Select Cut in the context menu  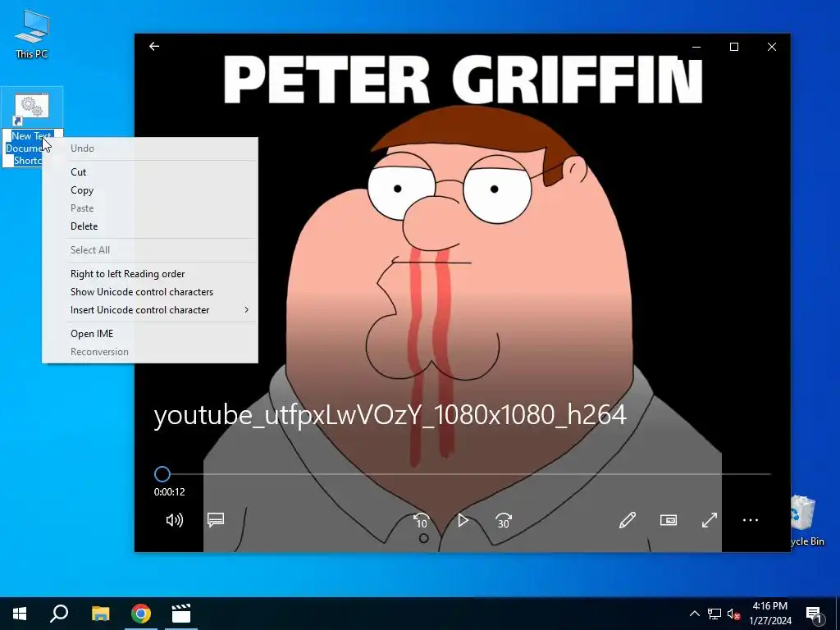149,172
